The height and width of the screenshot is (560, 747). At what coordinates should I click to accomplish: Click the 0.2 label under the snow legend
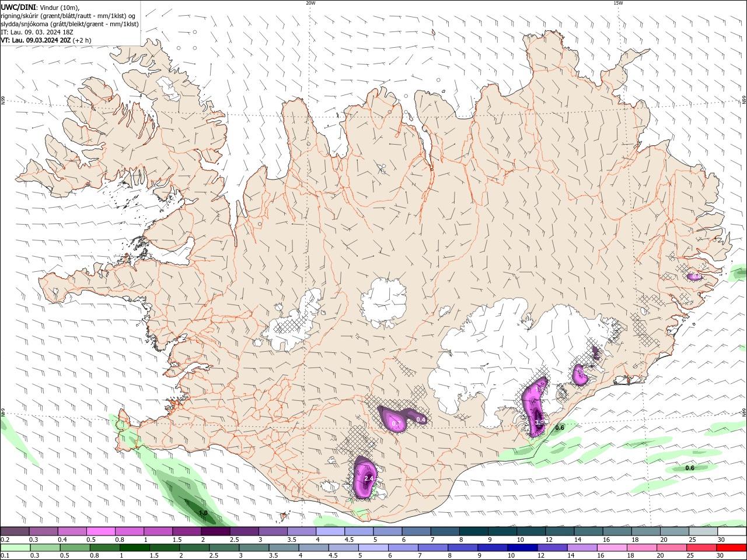click(x=5, y=540)
